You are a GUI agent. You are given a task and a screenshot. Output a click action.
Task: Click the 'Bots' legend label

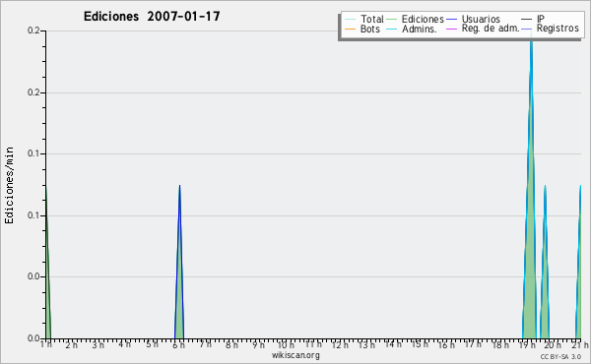tap(370, 29)
